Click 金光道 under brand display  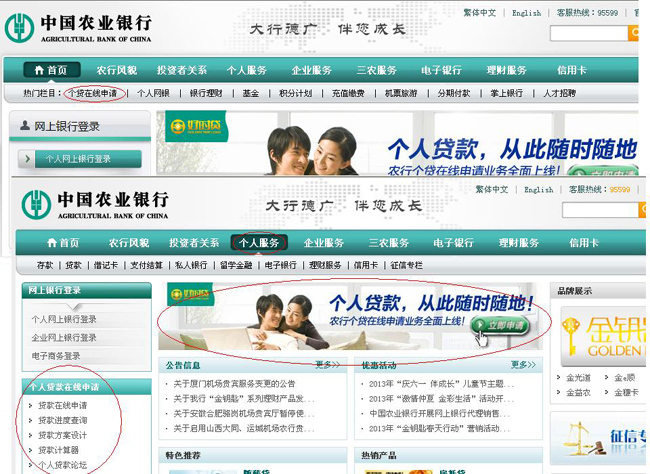579,378
